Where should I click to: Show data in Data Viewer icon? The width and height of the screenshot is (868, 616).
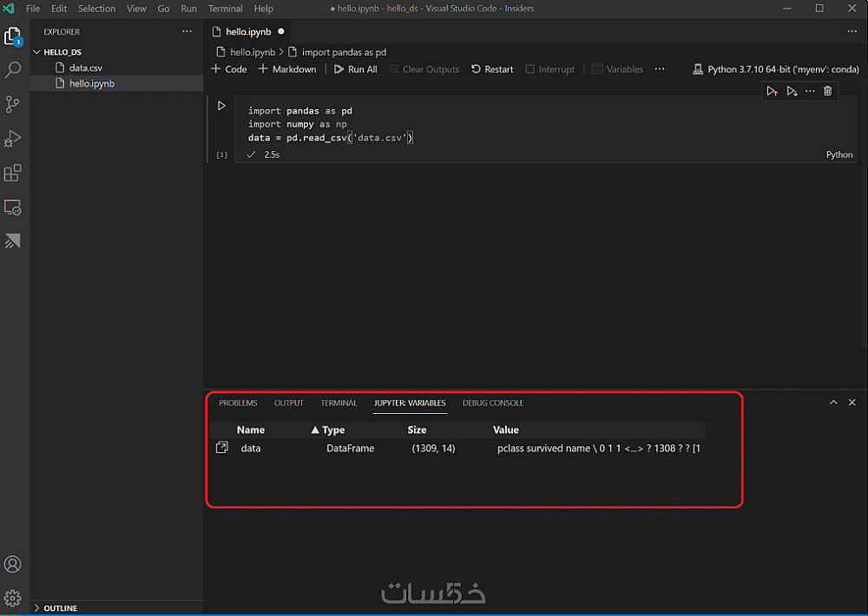click(x=221, y=448)
